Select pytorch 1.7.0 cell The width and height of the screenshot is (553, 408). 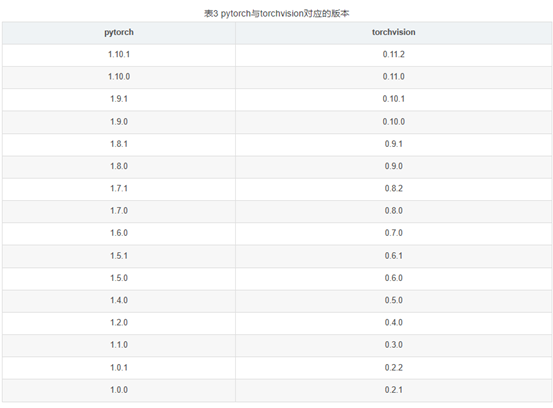pyautogui.click(x=119, y=211)
